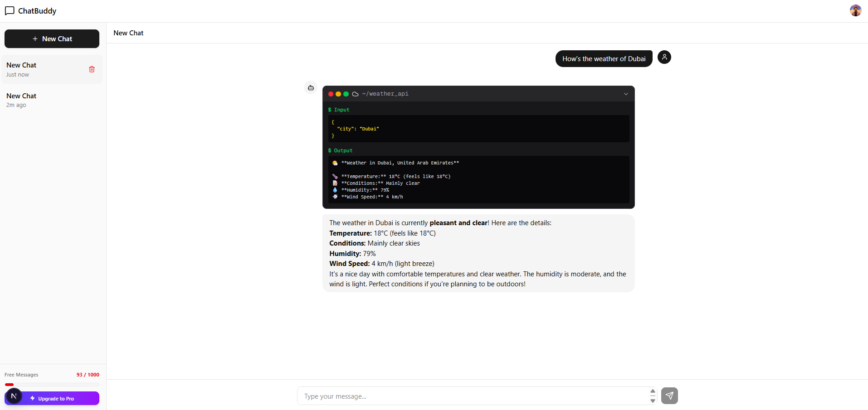Click the send message paper plane icon
Screen dimensions: 868x410
pos(669,395)
